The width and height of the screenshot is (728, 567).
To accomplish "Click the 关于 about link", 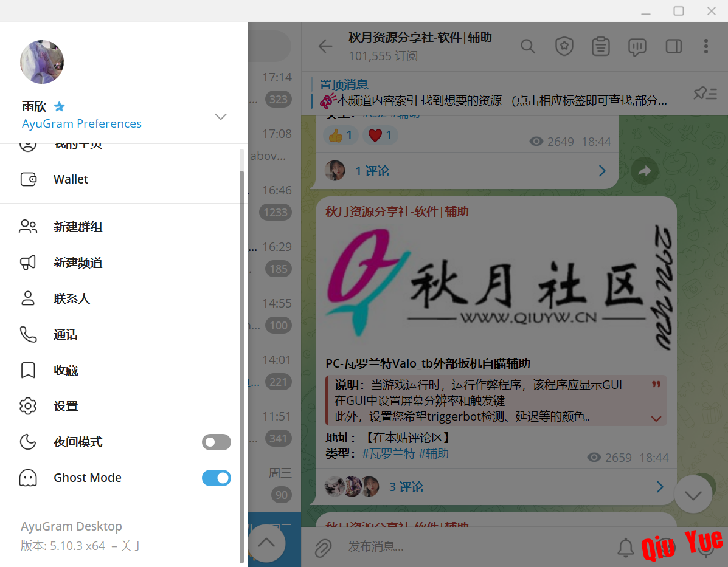I will 131,546.
